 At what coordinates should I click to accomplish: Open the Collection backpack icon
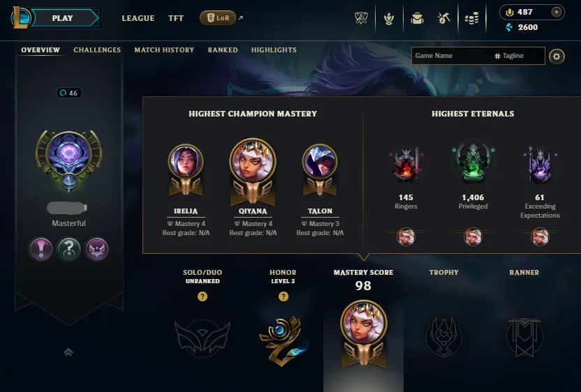pyautogui.click(x=417, y=18)
